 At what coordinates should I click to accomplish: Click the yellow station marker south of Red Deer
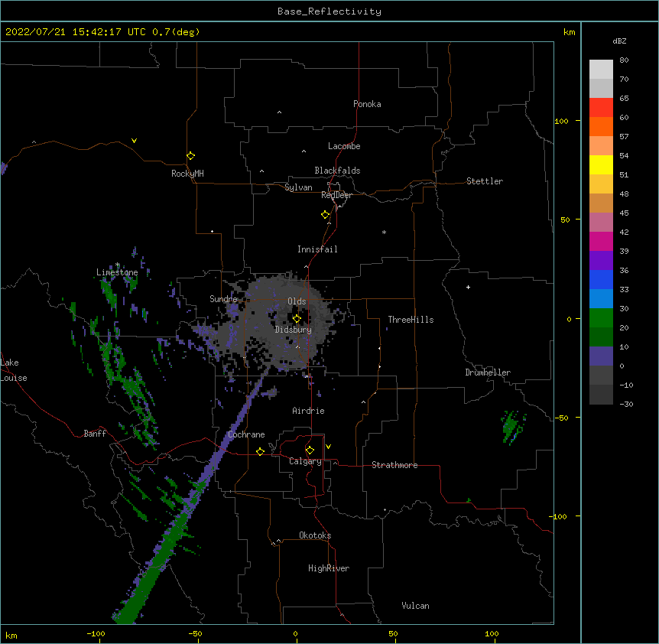click(326, 215)
